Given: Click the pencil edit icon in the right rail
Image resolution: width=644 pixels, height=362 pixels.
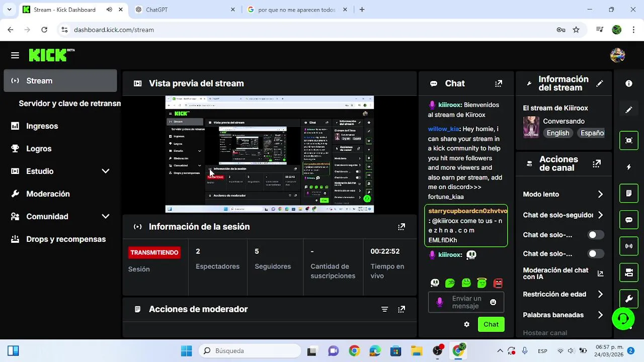Looking at the screenshot, I should click(x=629, y=110).
